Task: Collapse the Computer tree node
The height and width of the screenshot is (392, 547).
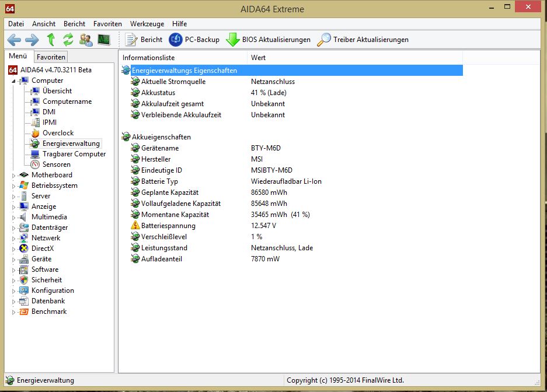Action: pos(13,81)
